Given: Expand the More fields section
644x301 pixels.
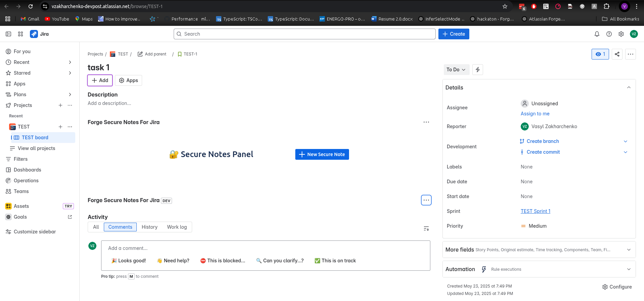Looking at the screenshot, I should [x=629, y=250].
